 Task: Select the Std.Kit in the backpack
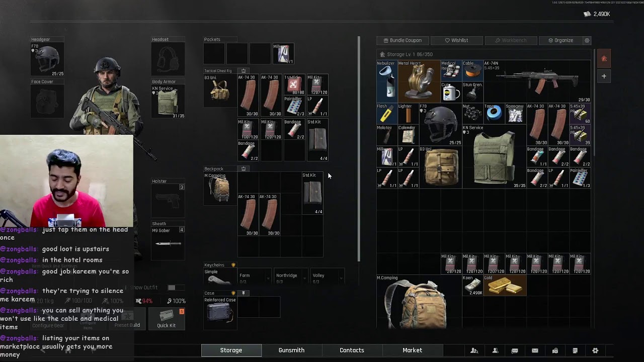pos(312,194)
